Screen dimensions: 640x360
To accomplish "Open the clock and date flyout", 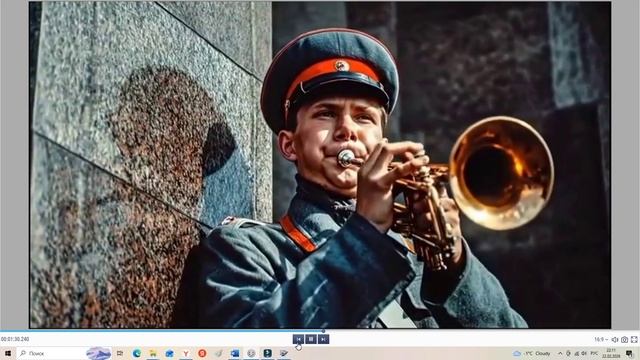I will pos(611,353).
